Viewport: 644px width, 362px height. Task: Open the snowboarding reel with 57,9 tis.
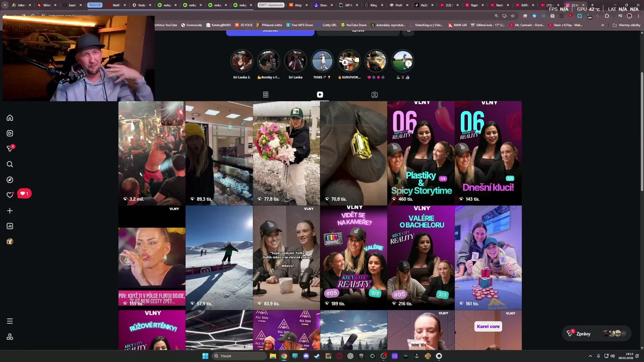pos(219,257)
